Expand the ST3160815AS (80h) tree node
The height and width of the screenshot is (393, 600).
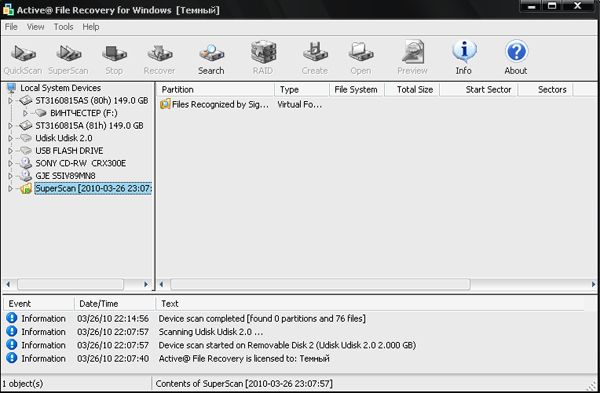point(10,101)
